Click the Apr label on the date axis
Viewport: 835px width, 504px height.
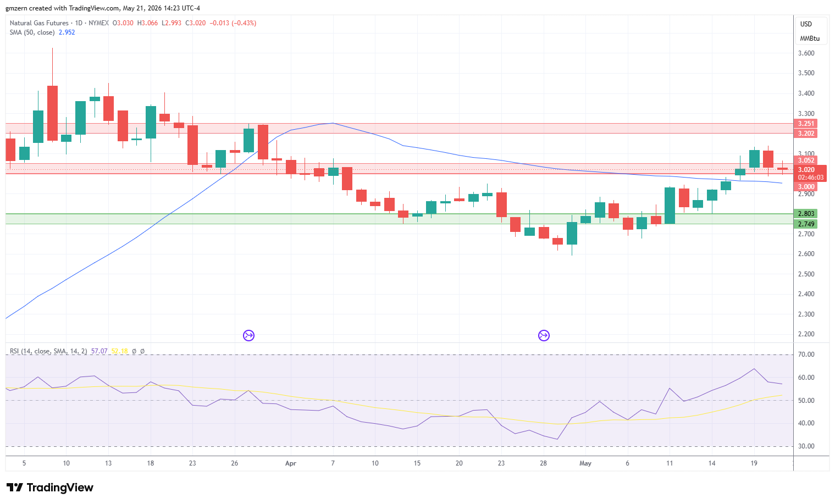pyautogui.click(x=291, y=463)
